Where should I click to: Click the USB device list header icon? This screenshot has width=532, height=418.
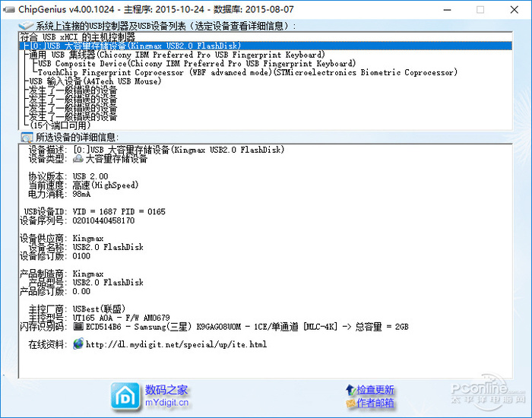(26, 27)
